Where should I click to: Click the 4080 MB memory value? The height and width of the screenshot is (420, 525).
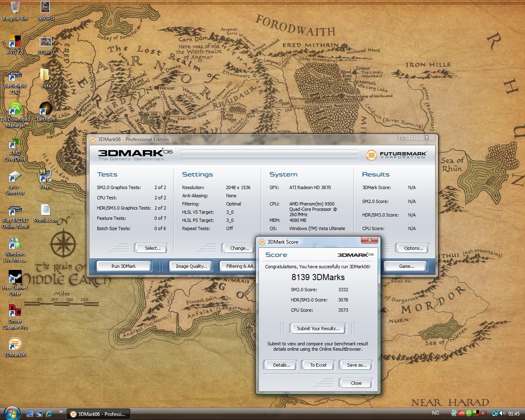coord(297,220)
